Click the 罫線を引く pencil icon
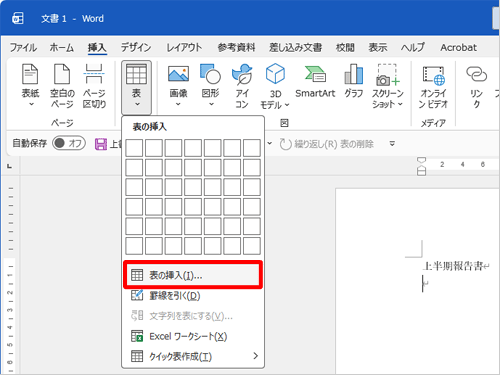The width and height of the screenshot is (500, 375). 137,295
